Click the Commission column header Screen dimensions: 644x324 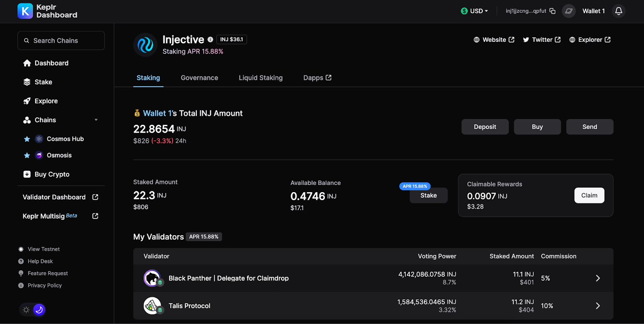pyautogui.click(x=559, y=256)
